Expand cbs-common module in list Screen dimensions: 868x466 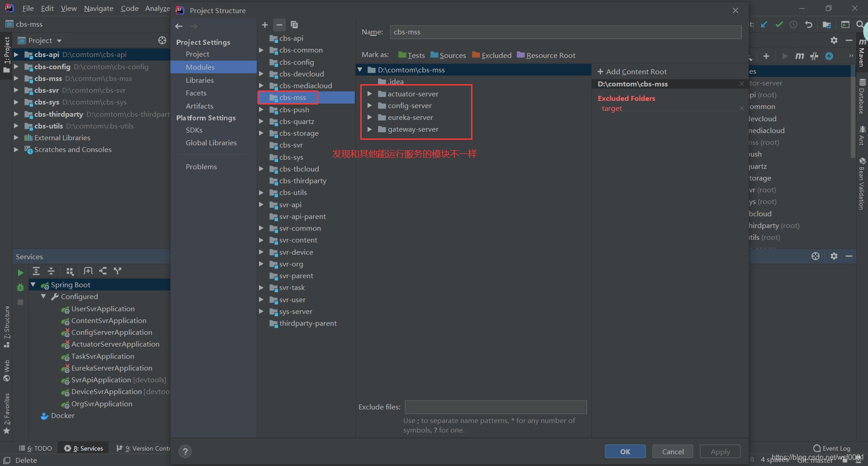click(261, 50)
